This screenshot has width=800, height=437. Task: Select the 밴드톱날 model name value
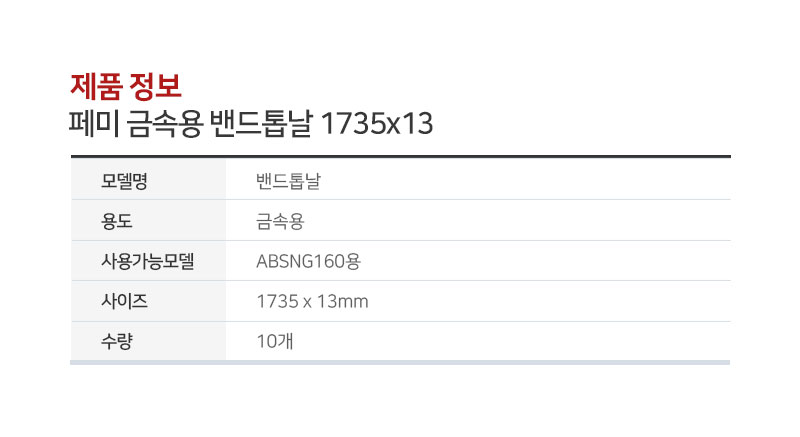click(x=288, y=181)
